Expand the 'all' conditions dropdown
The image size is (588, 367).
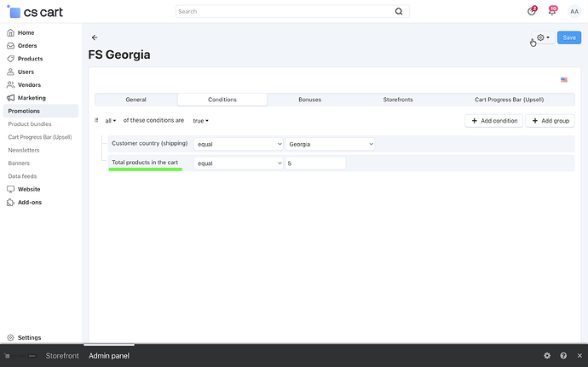[x=111, y=121]
